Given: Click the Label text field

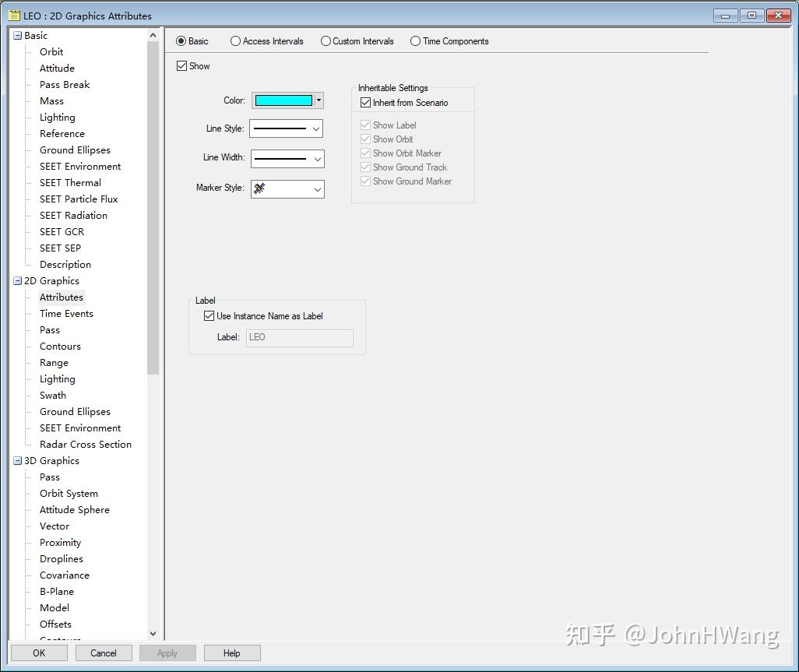Looking at the screenshot, I should [300, 338].
